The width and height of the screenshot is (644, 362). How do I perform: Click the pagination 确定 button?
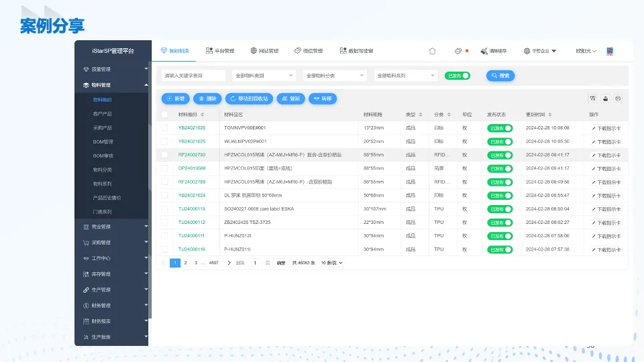[x=281, y=263]
